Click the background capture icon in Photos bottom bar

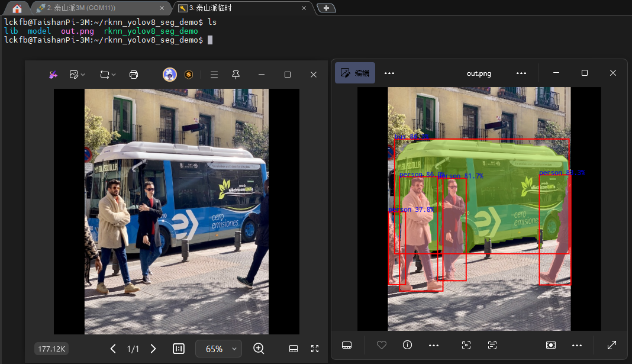(x=551, y=345)
